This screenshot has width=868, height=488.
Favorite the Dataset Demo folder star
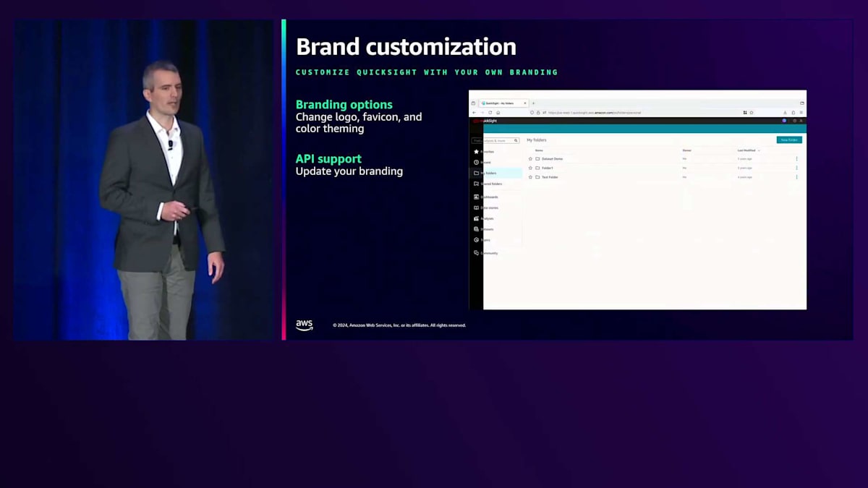click(x=530, y=158)
